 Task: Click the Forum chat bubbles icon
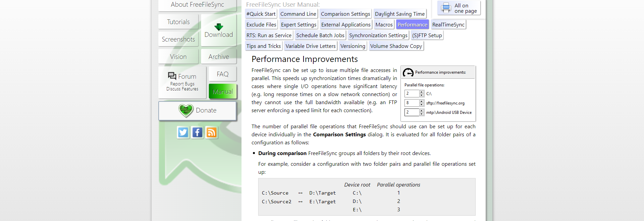pyautogui.click(x=172, y=76)
